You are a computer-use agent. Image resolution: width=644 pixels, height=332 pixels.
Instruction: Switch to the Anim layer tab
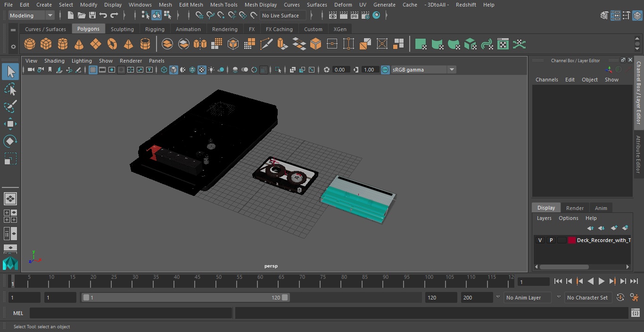pos(601,208)
